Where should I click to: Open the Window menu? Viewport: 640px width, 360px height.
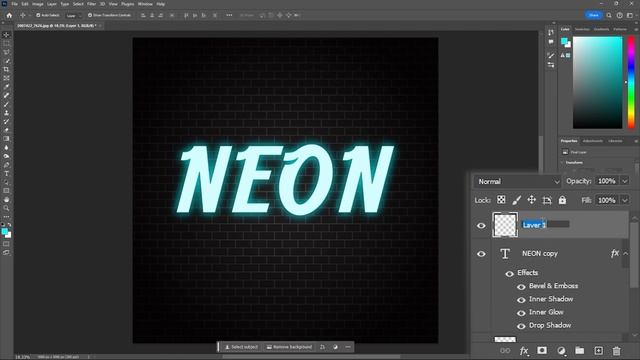click(145, 4)
